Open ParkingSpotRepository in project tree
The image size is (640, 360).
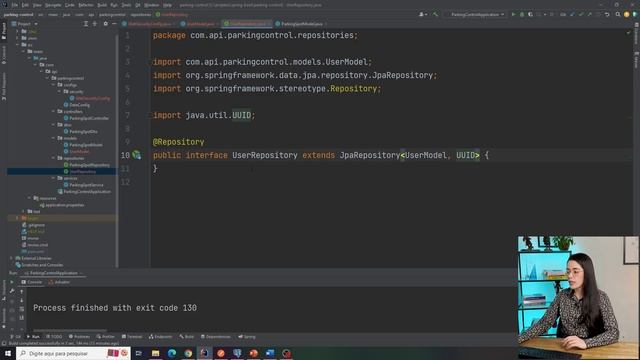89,165
